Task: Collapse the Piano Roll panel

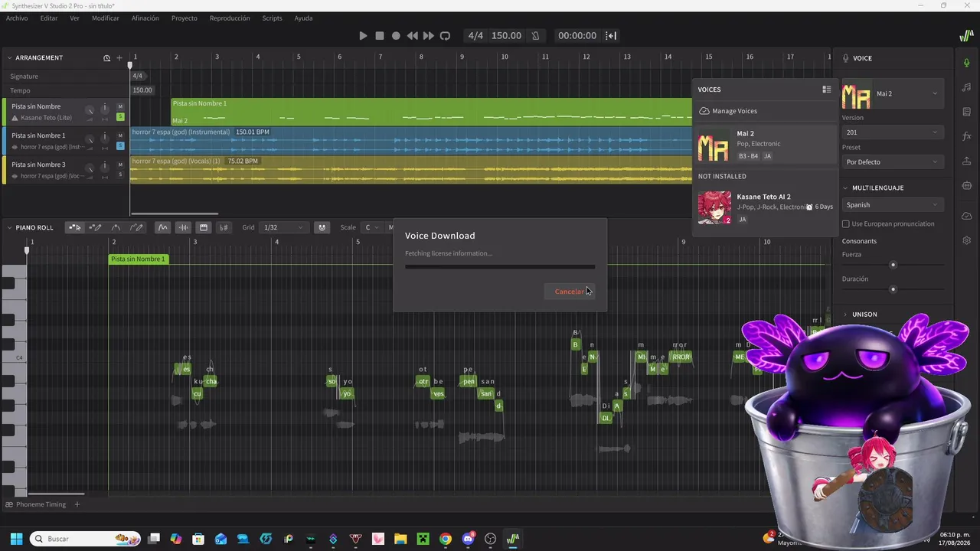Action: (x=10, y=228)
